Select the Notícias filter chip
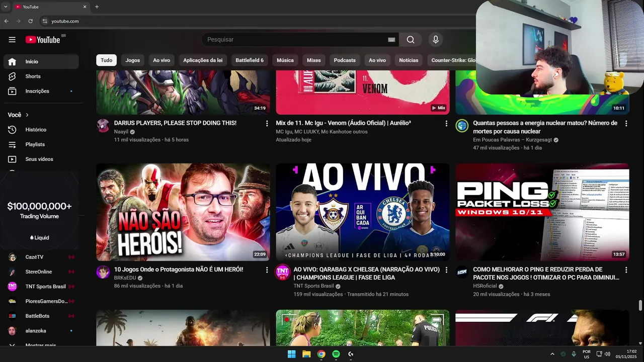The image size is (644, 362). (x=409, y=60)
